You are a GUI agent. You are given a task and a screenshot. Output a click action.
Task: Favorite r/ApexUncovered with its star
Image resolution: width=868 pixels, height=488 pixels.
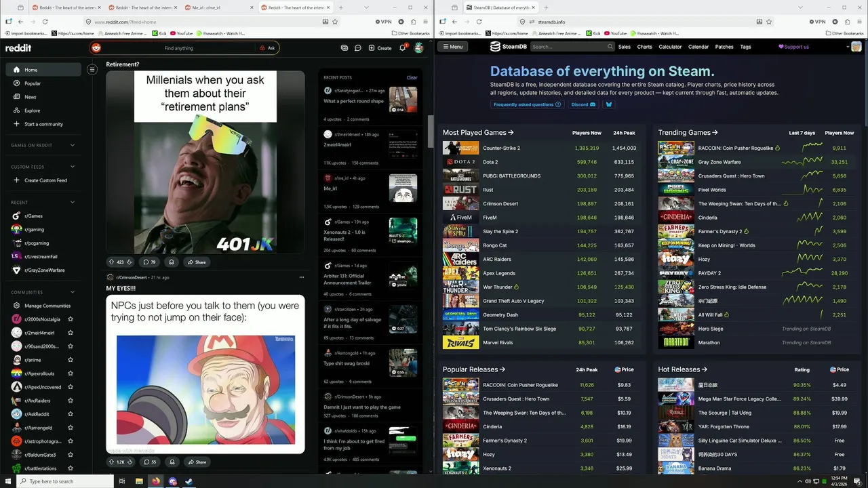[71, 387]
